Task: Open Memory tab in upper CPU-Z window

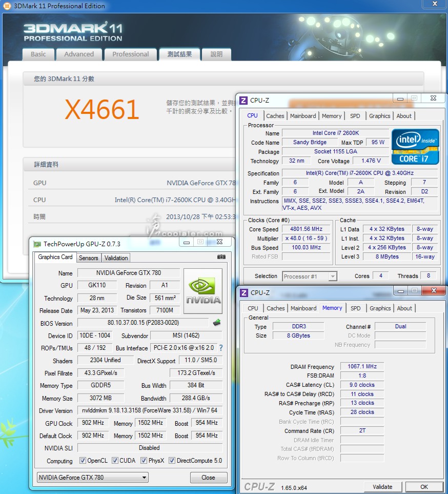Action: (x=332, y=116)
